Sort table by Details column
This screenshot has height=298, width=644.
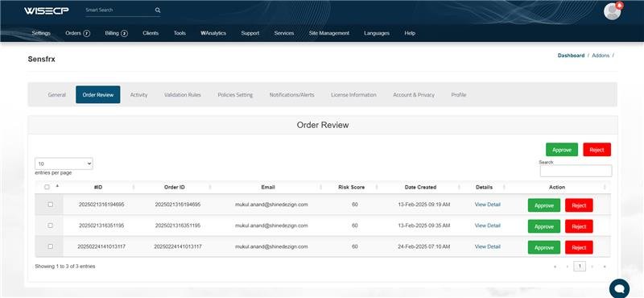click(485, 187)
